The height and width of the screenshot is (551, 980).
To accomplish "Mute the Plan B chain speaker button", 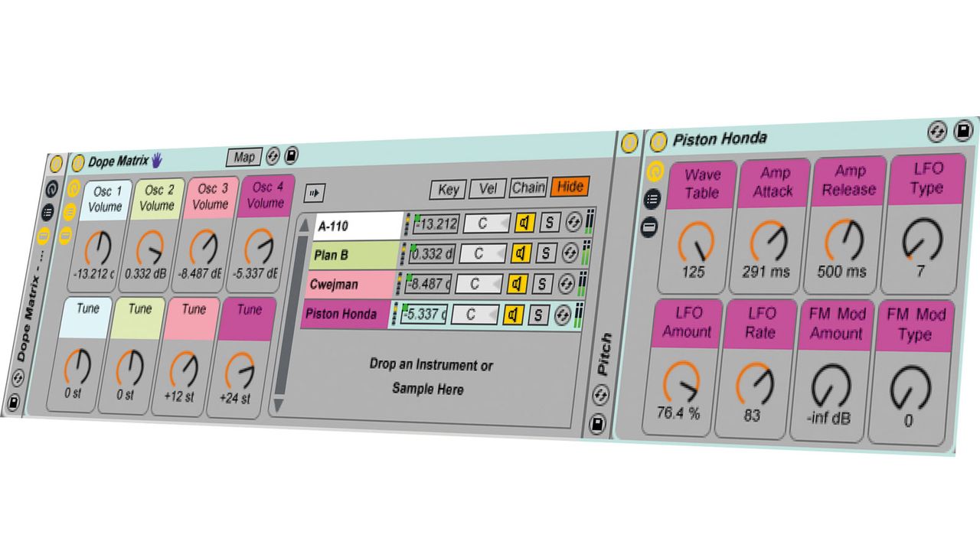I will point(520,253).
